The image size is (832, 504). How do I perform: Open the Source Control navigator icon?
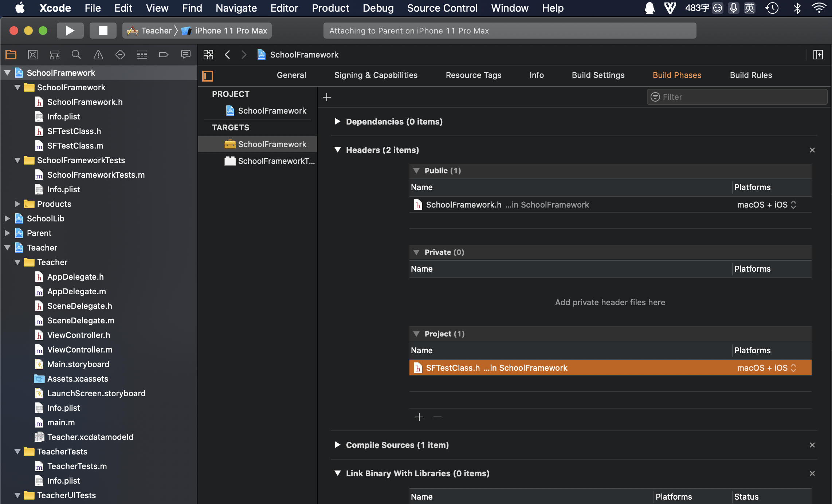[x=33, y=55]
